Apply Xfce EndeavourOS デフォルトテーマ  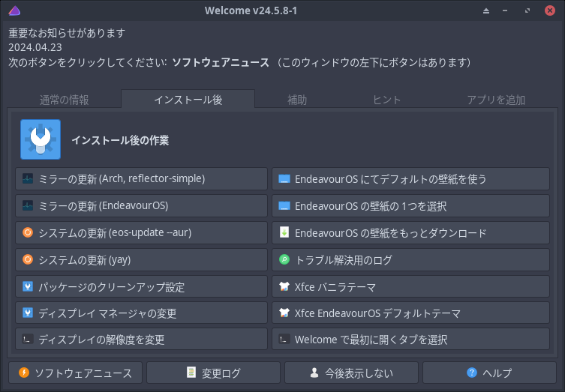point(410,313)
